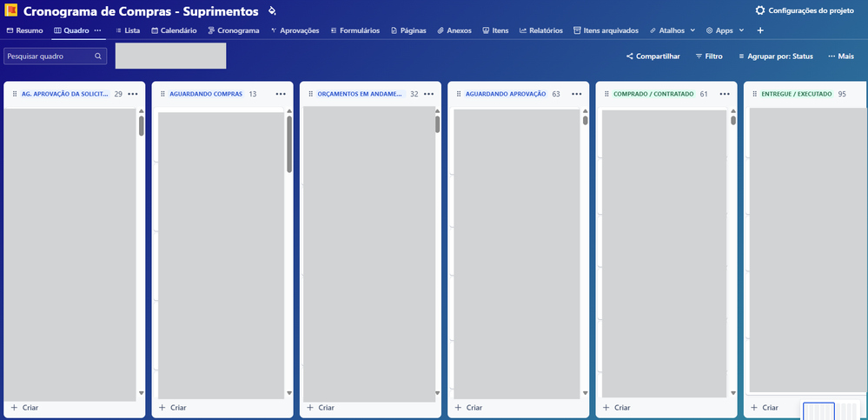This screenshot has height=420, width=868.
Task: Open more options of COMPRADO / CONTRATADO column
Action: tap(726, 94)
